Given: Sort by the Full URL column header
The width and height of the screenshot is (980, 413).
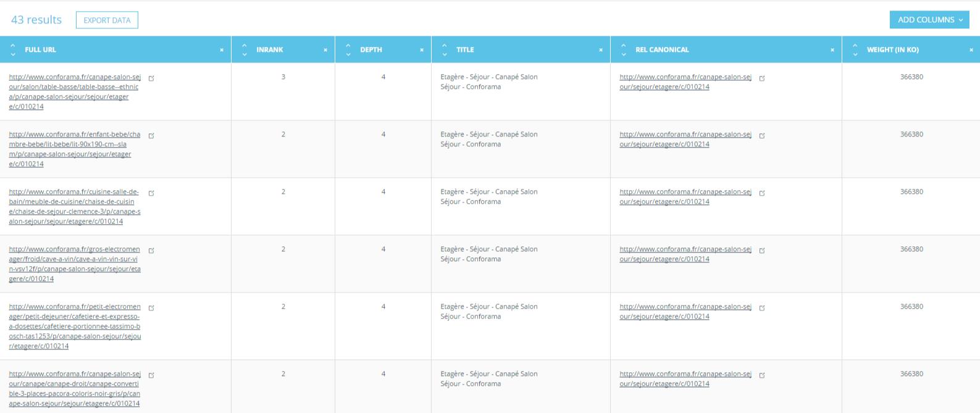Looking at the screenshot, I should coord(40,49).
